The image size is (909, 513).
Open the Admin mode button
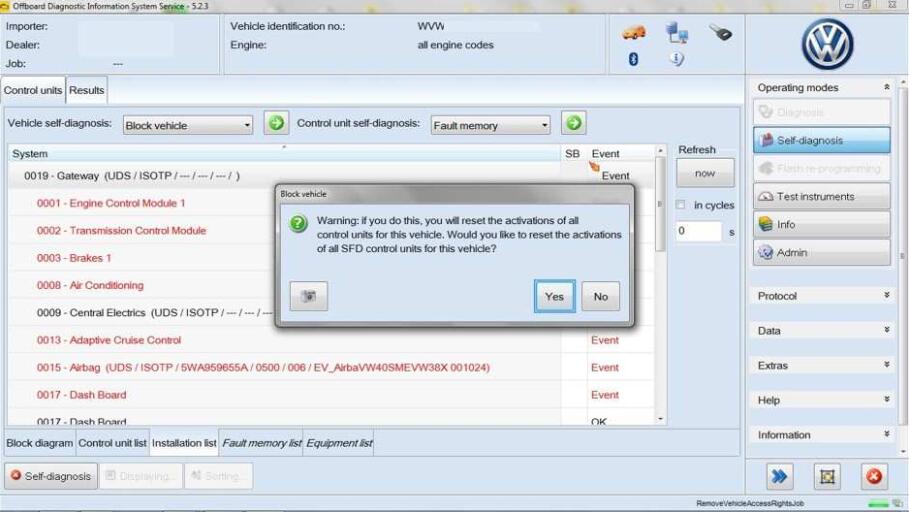coord(821,253)
